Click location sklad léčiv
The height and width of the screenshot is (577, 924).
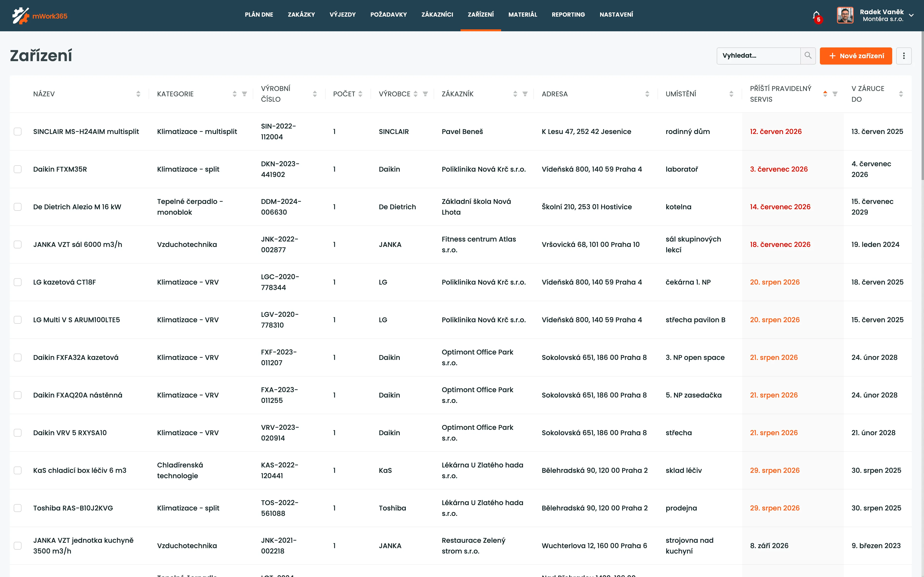click(684, 471)
